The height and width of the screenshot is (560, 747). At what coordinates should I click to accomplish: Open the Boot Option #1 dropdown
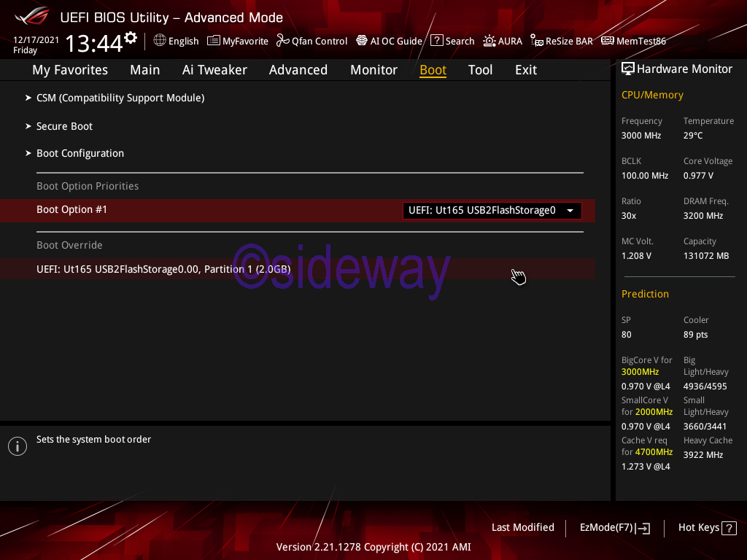(x=492, y=211)
